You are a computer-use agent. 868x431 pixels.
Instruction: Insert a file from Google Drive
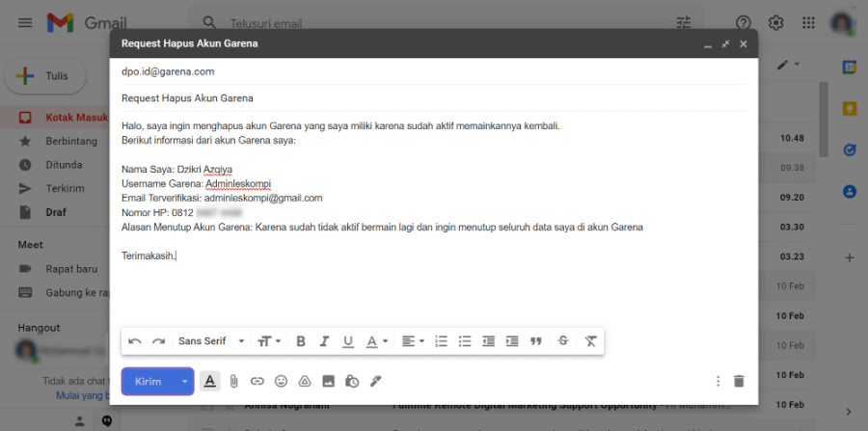(305, 381)
